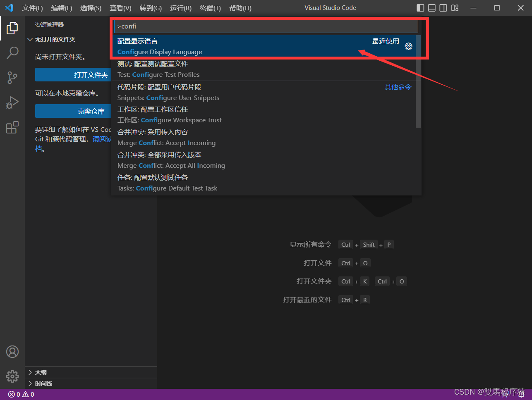Image resolution: width=532 pixels, height=400 pixels.
Task: Select Configure Display Language command
Action: coord(264,46)
